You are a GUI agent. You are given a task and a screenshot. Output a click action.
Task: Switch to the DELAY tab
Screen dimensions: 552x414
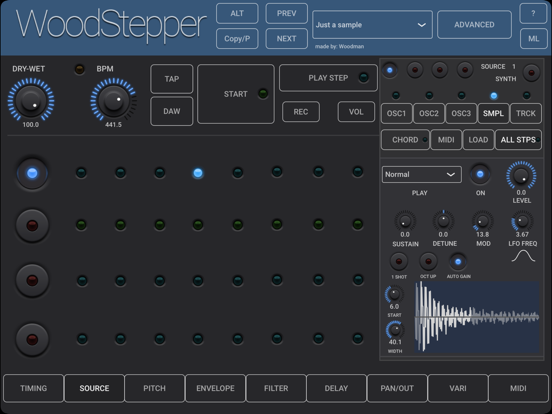(x=337, y=388)
